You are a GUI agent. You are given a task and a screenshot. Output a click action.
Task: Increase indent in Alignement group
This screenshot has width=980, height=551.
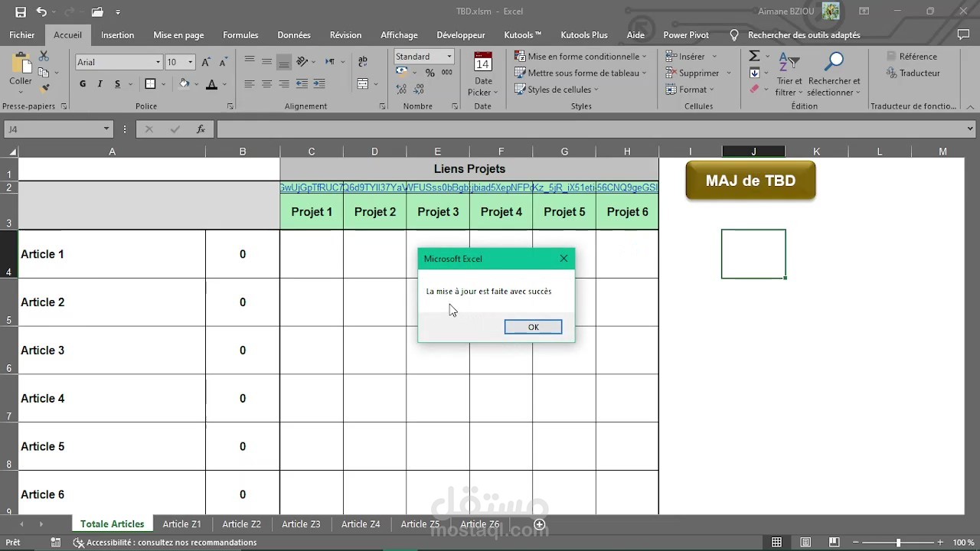tap(318, 84)
